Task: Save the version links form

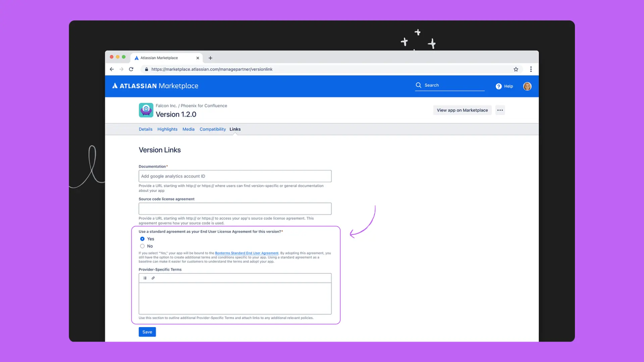Action: (147, 332)
